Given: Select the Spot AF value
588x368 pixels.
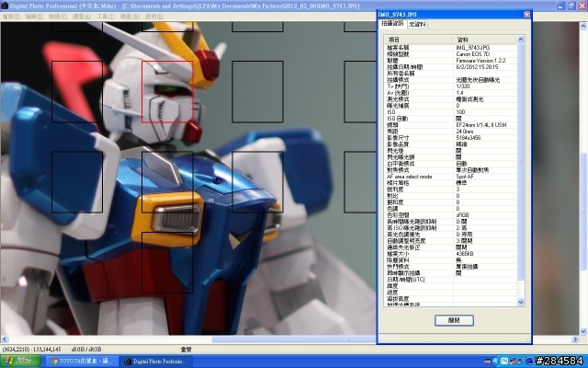Looking at the screenshot, I should coord(465,177).
